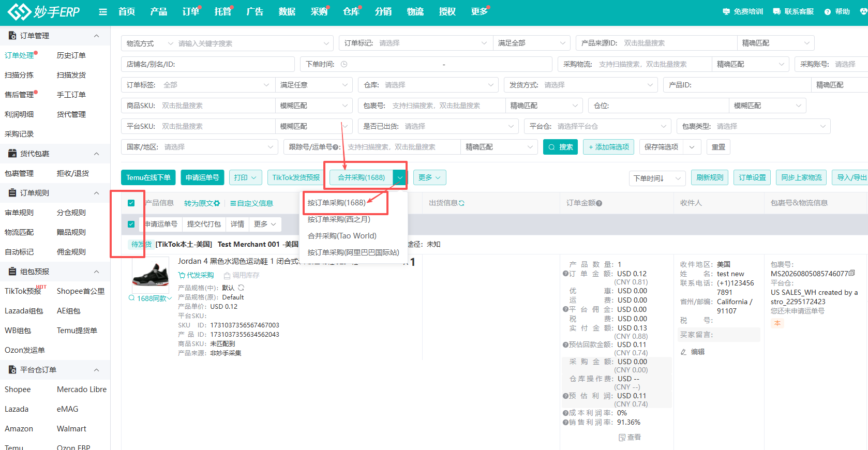Open the 国家/地区 dropdown
868x450 pixels.
point(200,147)
